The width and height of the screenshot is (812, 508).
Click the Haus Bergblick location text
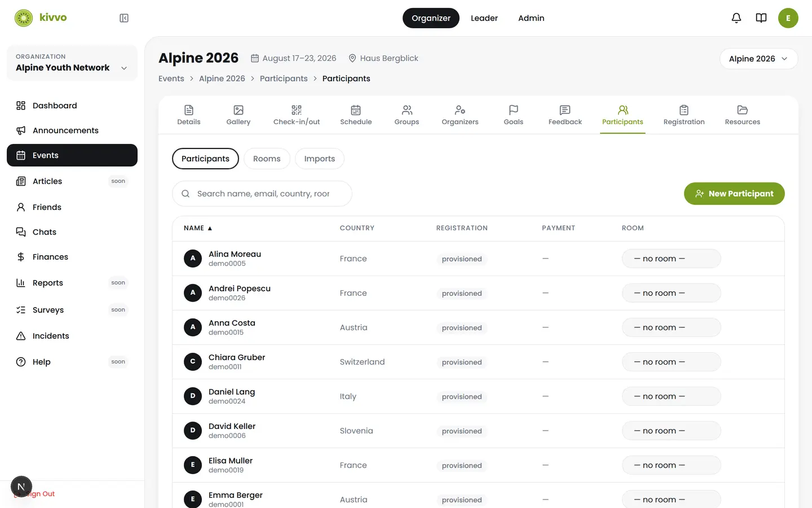point(389,58)
